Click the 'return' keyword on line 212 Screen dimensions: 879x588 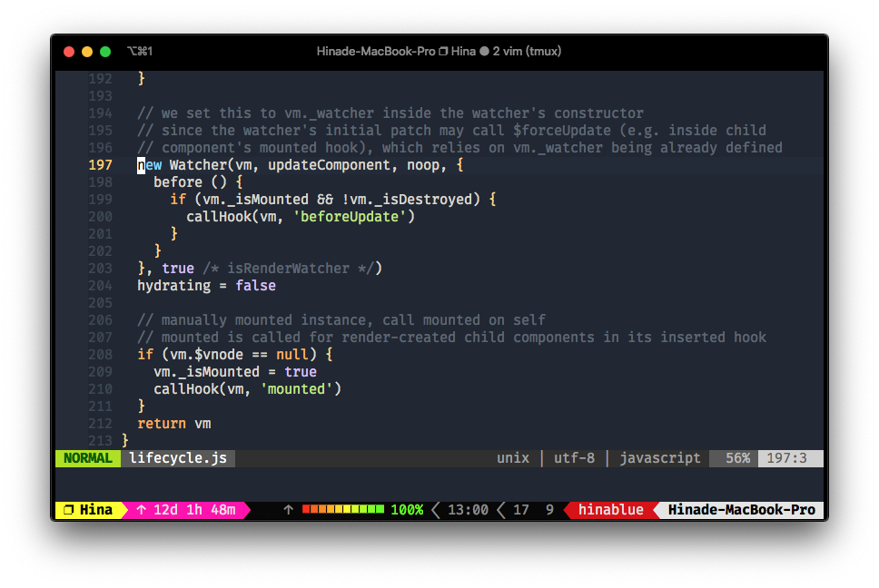pos(162,424)
